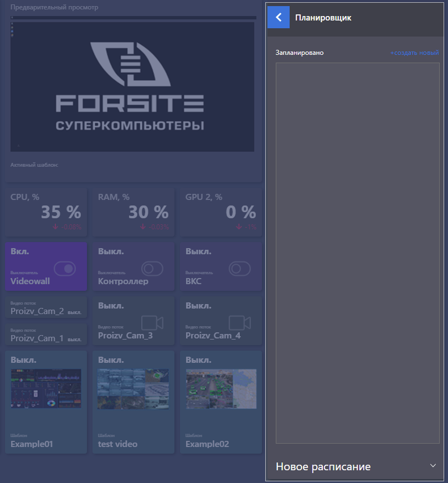
Task: Turn on the ВКС switch
Action: pyautogui.click(x=240, y=269)
